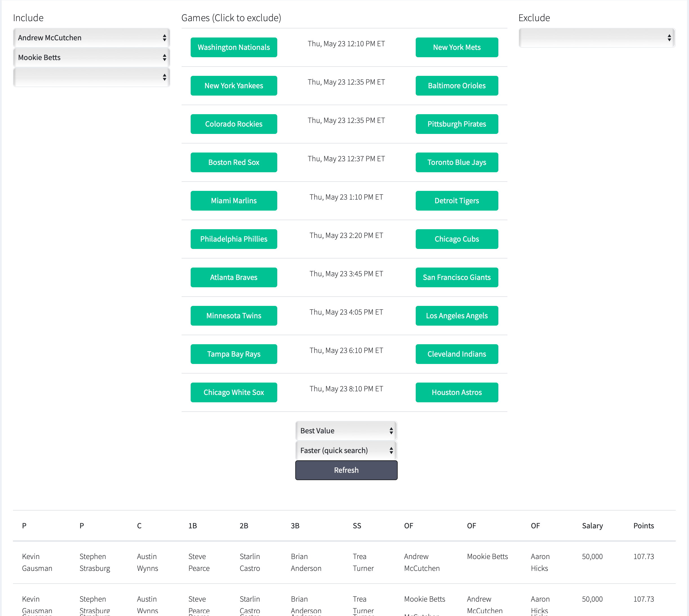Click the Thu, May 23 4:05 PM ET time

click(346, 312)
